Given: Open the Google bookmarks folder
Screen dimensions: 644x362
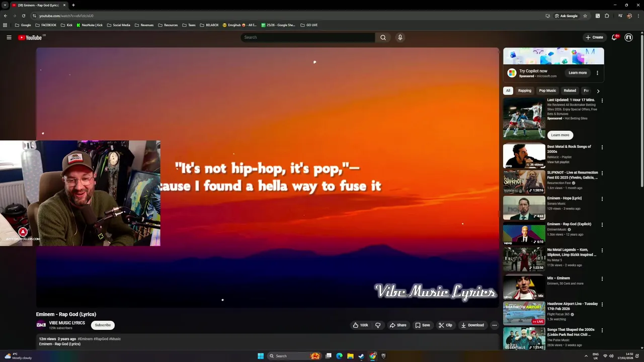Looking at the screenshot, I should 23,25.
